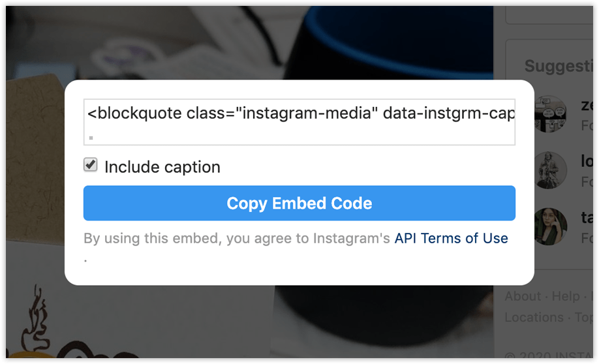Click the gray text under the "ta" username
599x364 pixels.
(x=587, y=238)
